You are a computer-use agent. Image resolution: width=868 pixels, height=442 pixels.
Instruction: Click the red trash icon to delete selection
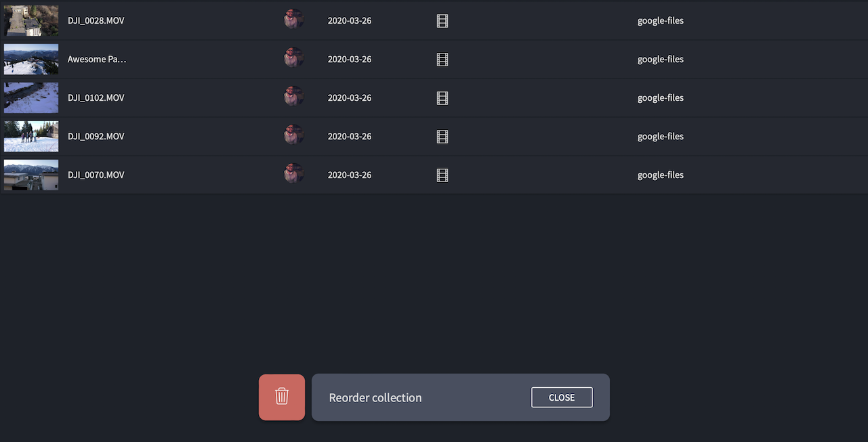pos(281,397)
